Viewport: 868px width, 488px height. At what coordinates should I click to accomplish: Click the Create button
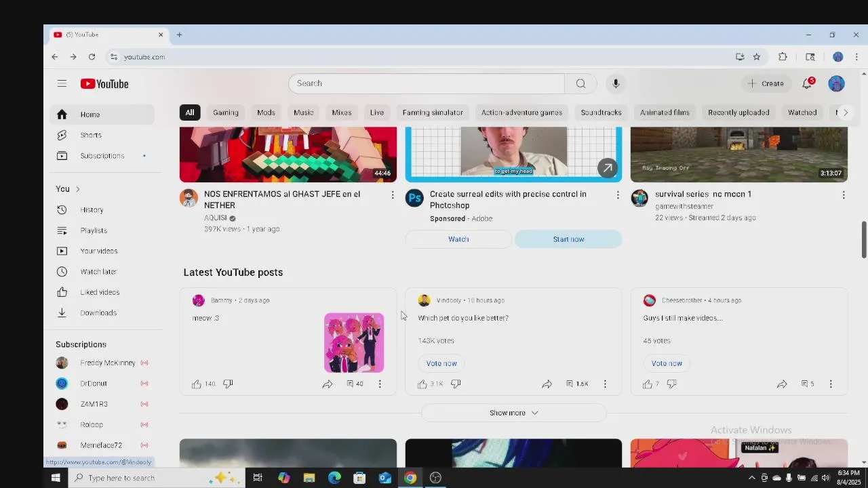tap(766, 83)
